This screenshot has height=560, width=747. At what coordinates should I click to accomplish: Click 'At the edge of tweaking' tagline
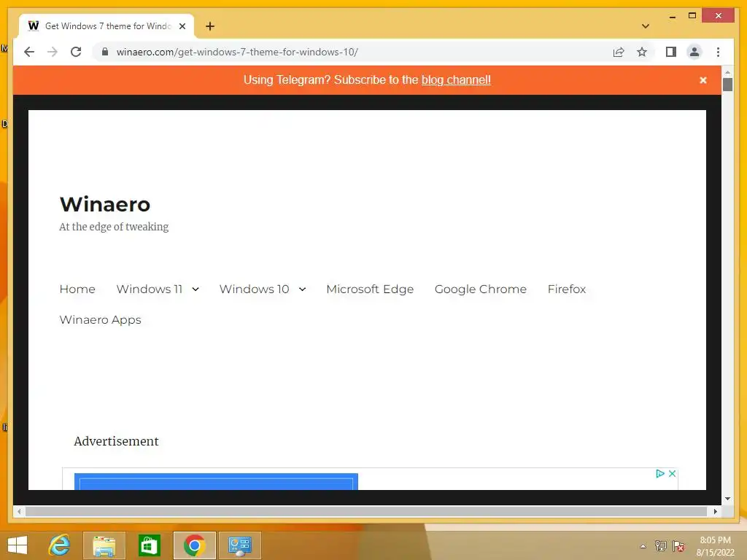(x=114, y=227)
